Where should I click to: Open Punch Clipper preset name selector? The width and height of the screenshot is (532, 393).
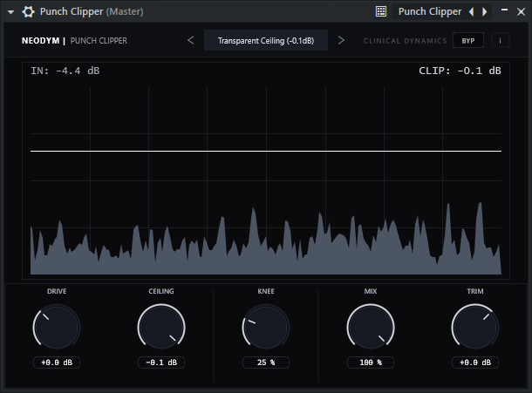pyautogui.click(x=430, y=11)
